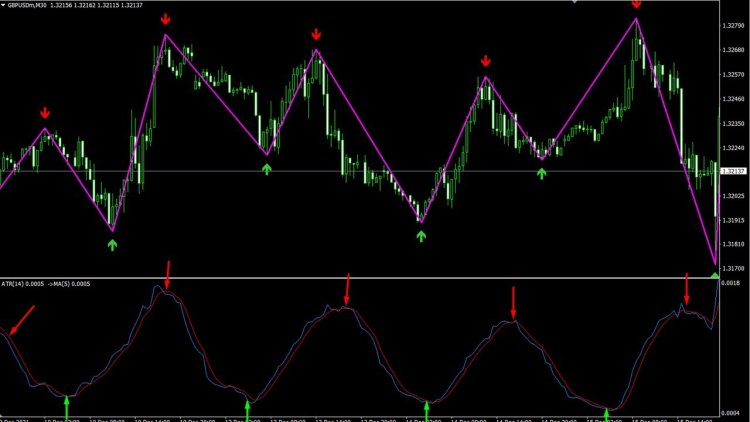The height and width of the screenshot is (422, 750).
Task: Select the second green buy arrow on price chart
Action: 267,169
